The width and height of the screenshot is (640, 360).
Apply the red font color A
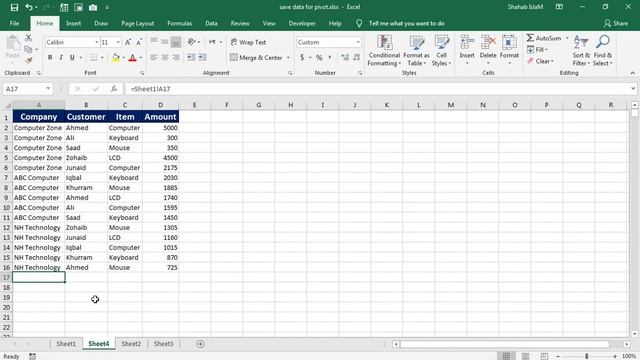132,58
